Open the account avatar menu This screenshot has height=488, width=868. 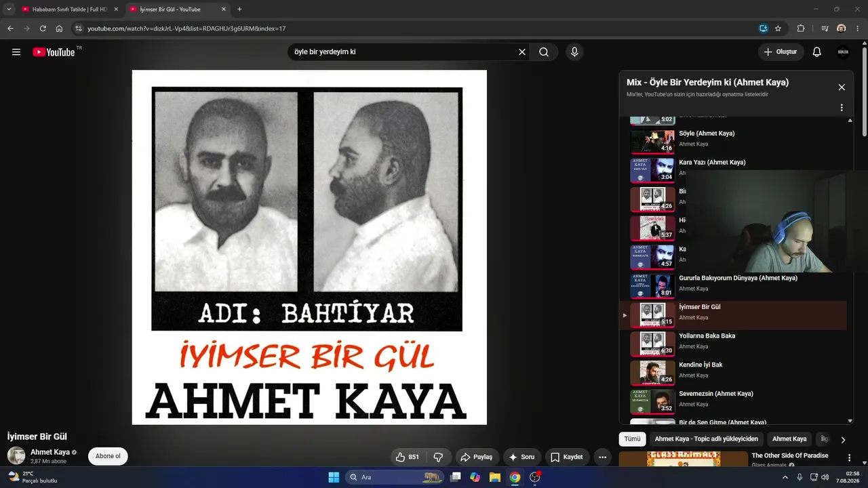[843, 52]
